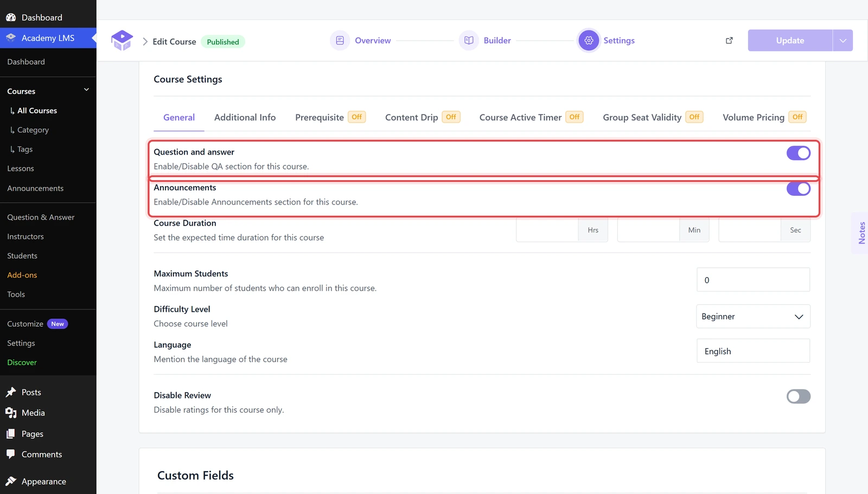Open Question & Answer menu item
The image size is (868, 494).
click(x=41, y=217)
